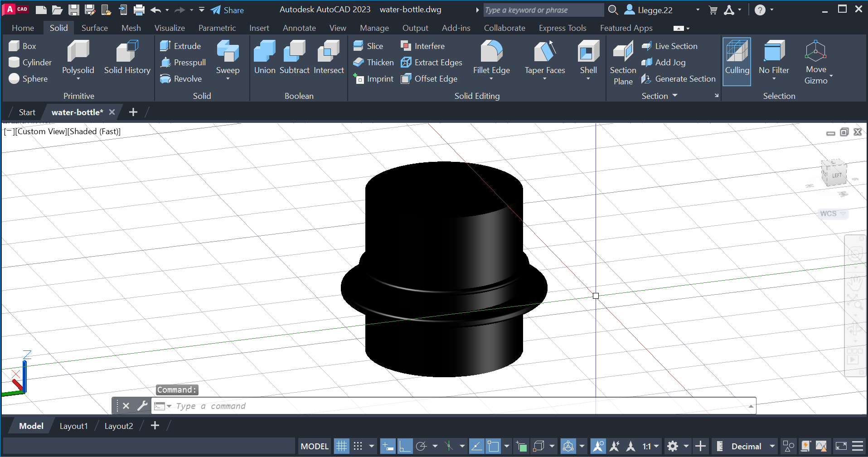Toggle drawing grid display in status bar
Image resolution: width=868 pixels, height=457 pixels.
coord(341,446)
